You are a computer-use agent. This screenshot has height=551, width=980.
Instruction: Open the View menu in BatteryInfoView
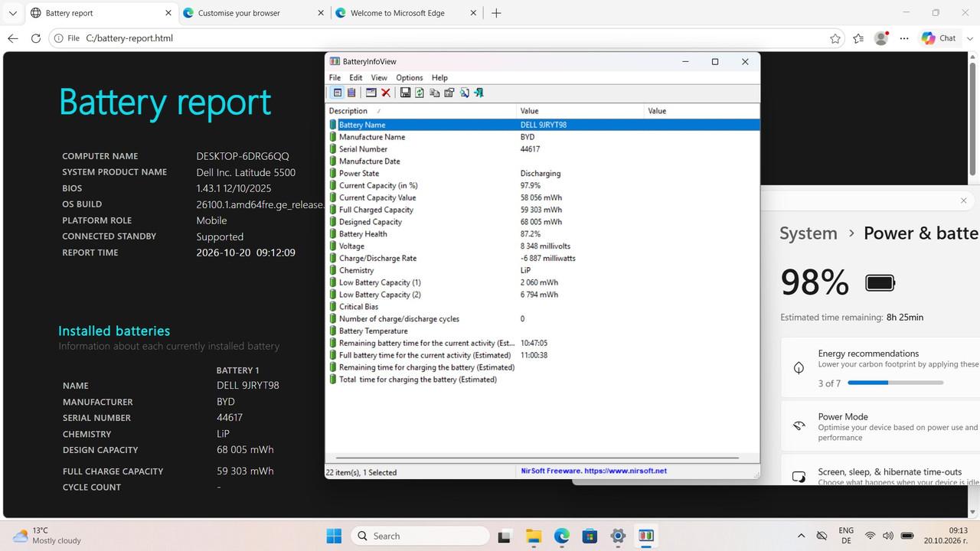(379, 77)
